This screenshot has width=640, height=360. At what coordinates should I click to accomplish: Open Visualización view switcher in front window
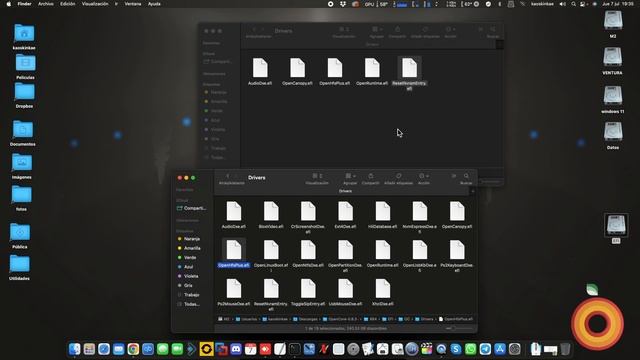[x=317, y=176]
